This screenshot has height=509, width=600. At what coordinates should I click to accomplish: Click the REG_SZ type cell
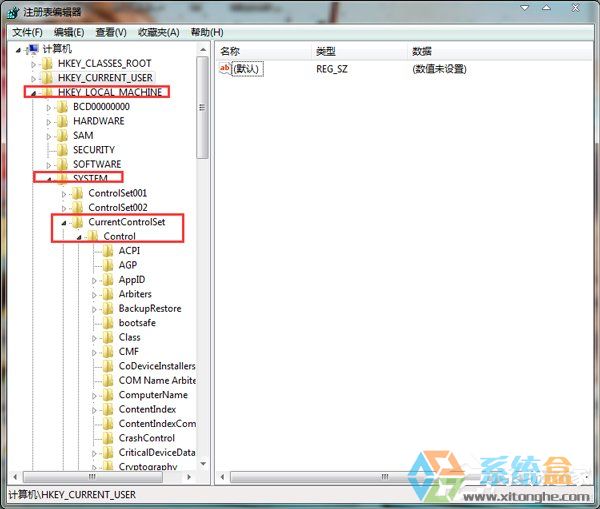pos(332,69)
